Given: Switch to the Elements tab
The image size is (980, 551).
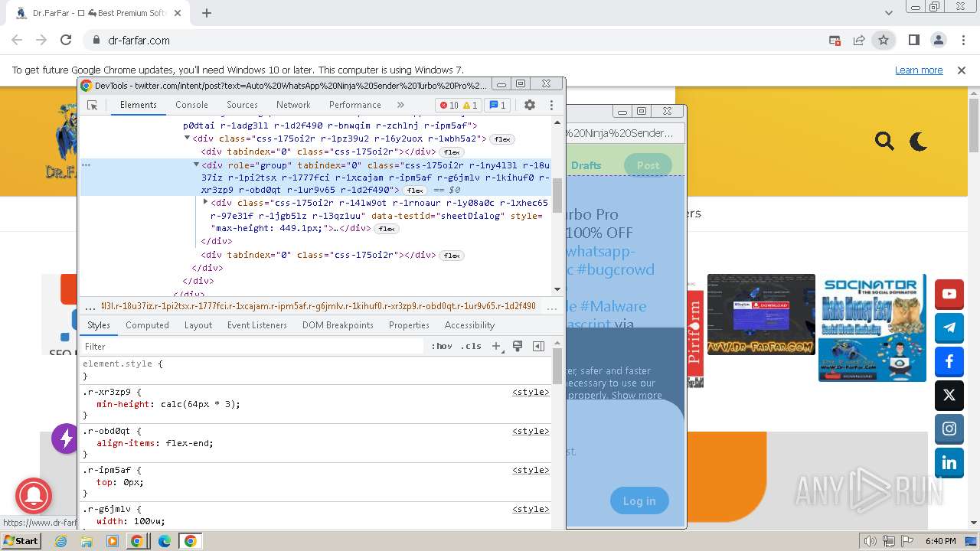Looking at the screenshot, I should point(138,105).
